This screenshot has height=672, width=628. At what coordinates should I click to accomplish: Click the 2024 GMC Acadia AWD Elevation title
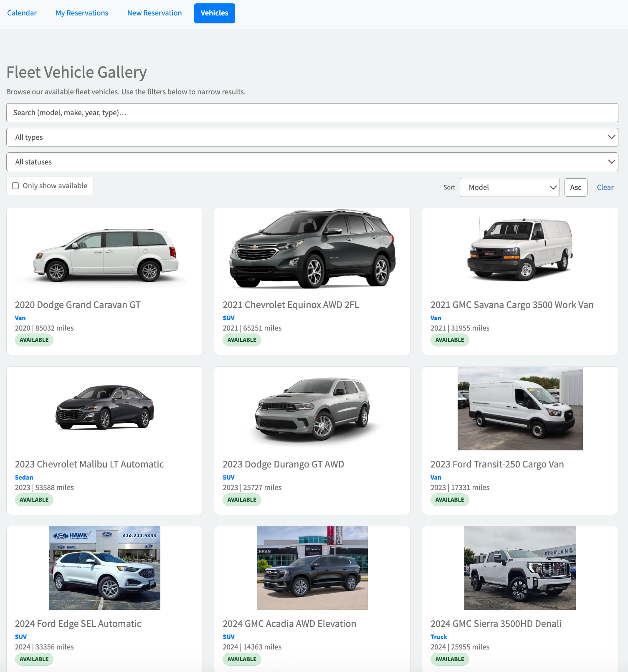(289, 624)
